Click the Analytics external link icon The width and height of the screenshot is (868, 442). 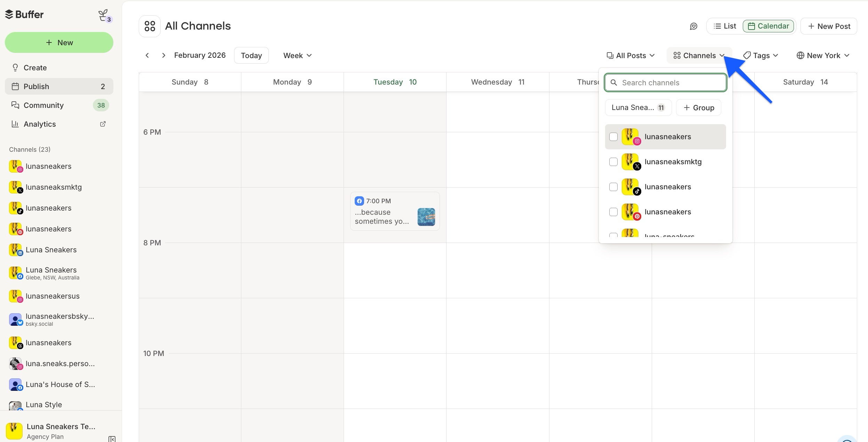click(x=103, y=124)
